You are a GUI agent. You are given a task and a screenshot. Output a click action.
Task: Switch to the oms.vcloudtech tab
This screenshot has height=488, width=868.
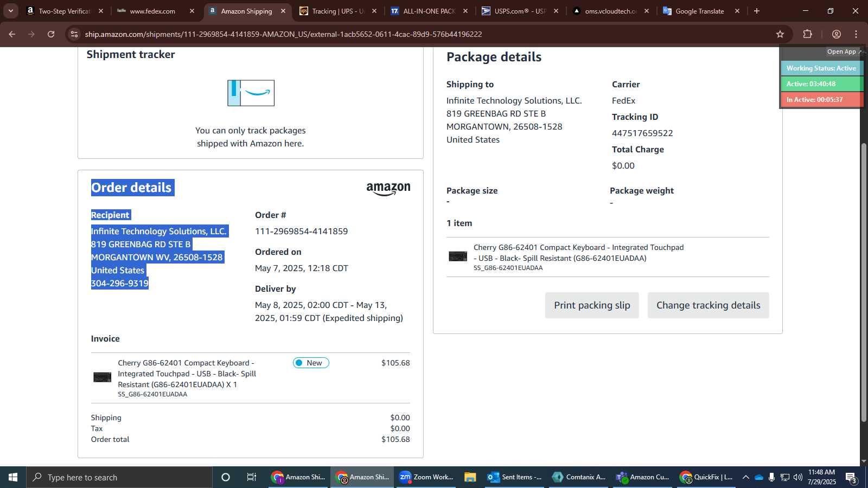click(611, 11)
